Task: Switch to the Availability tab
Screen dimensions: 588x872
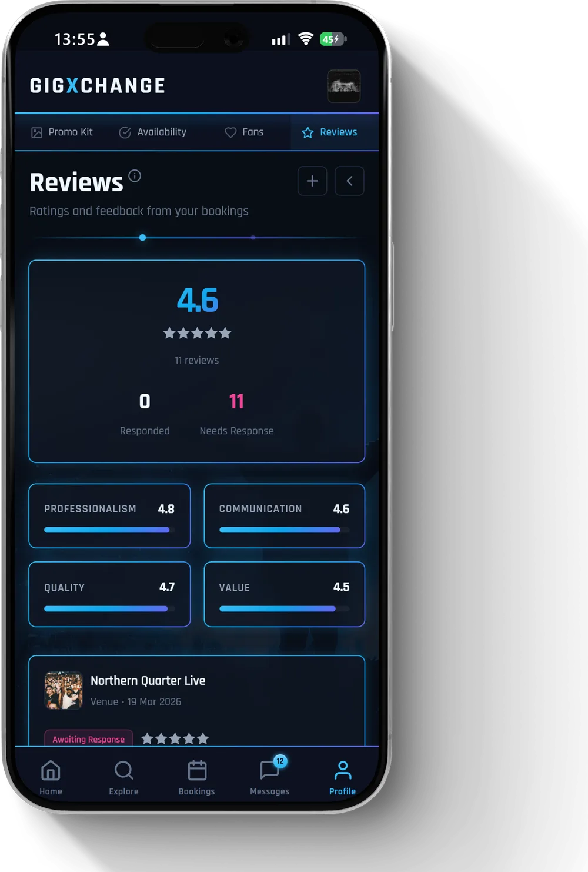Action: [152, 132]
